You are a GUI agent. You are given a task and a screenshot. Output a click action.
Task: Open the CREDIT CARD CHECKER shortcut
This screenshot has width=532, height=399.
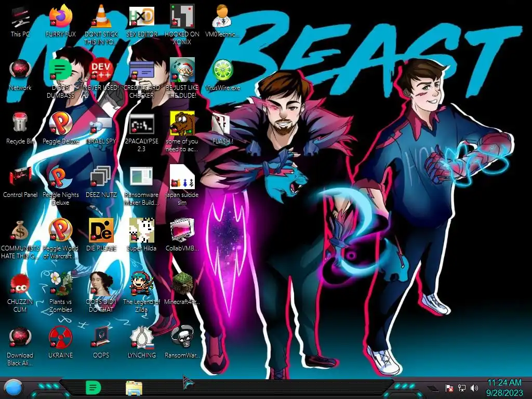coord(142,79)
